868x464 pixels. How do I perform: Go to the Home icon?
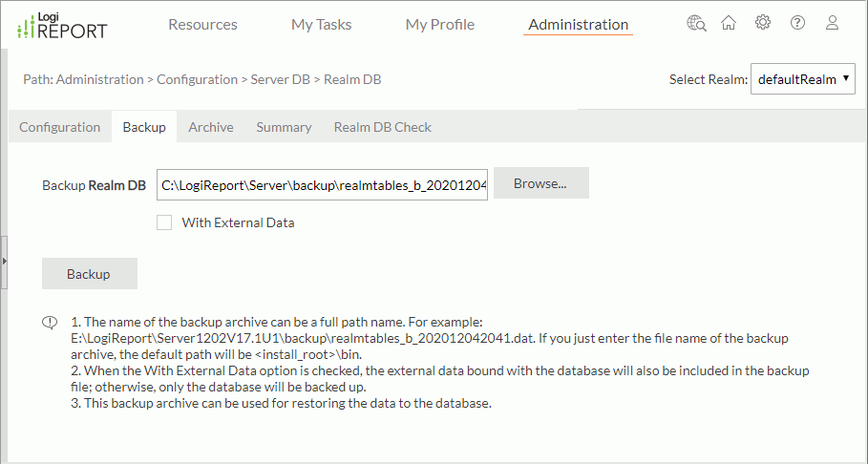(x=729, y=23)
